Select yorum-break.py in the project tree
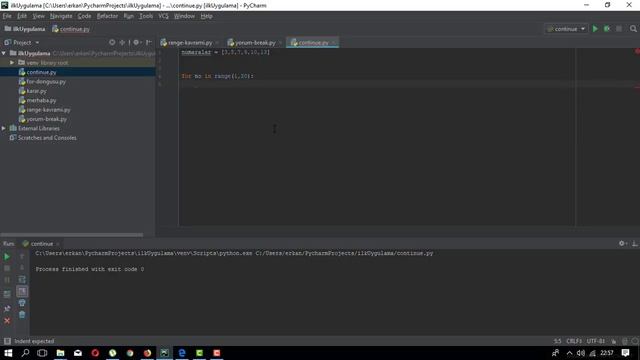Image resolution: width=640 pixels, height=360 pixels. [x=46, y=119]
